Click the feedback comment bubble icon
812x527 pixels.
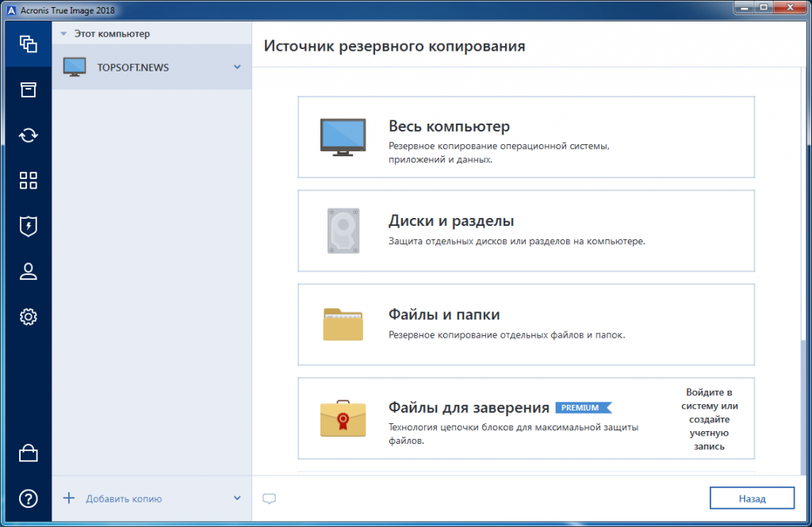pos(270,498)
